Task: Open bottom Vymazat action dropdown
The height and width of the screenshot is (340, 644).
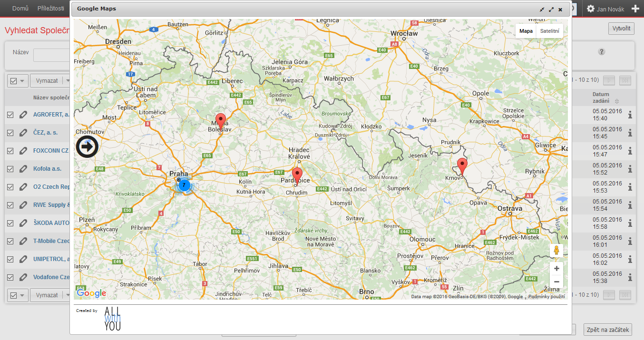Action: tap(67, 295)
